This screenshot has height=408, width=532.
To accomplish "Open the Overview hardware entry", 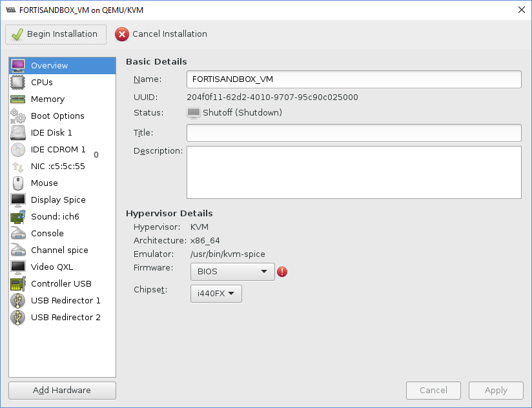I will [63, 65].
